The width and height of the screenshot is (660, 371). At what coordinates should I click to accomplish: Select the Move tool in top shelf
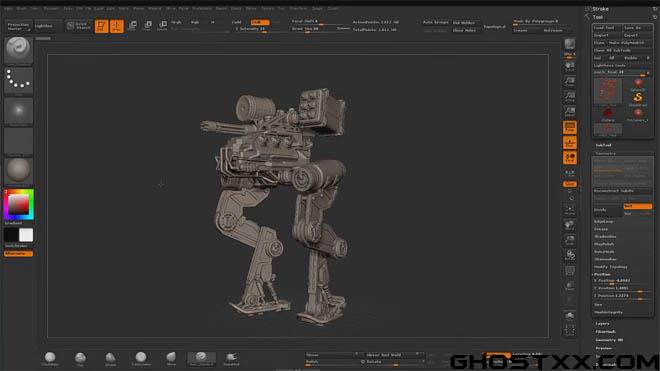click(x=132, y=26)
